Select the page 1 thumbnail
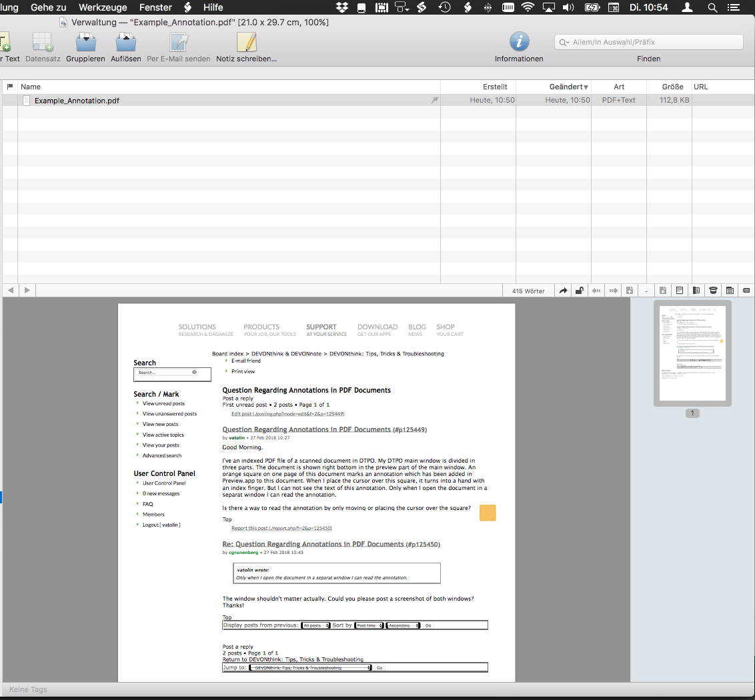The height and width of the screenshot is (700, 755). [x=692, y=353]
